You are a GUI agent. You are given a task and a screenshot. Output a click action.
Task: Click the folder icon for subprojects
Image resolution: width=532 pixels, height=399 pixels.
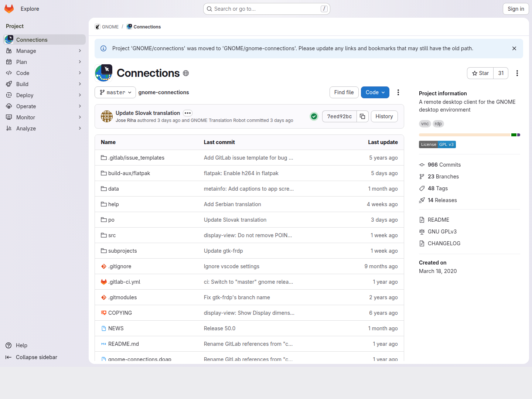[104, 251]
